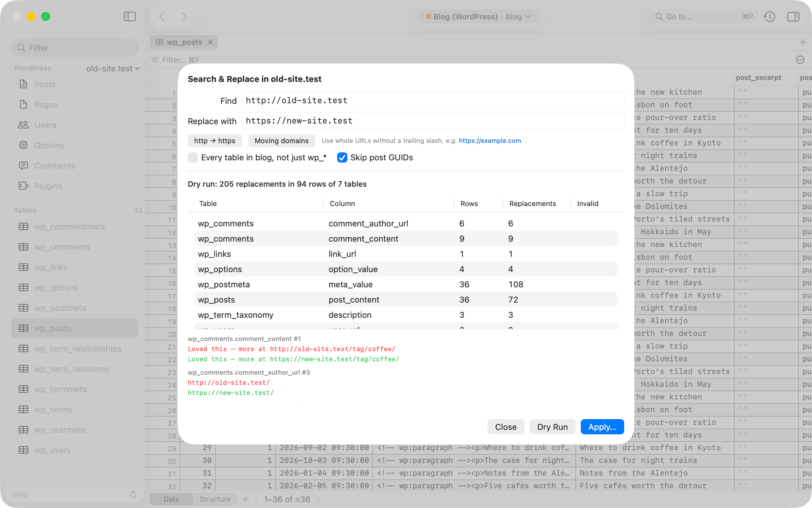Open Options gear in sidebar
This screenshot has height=508, width=812.
pyautogui.click(x=75, y=145)
